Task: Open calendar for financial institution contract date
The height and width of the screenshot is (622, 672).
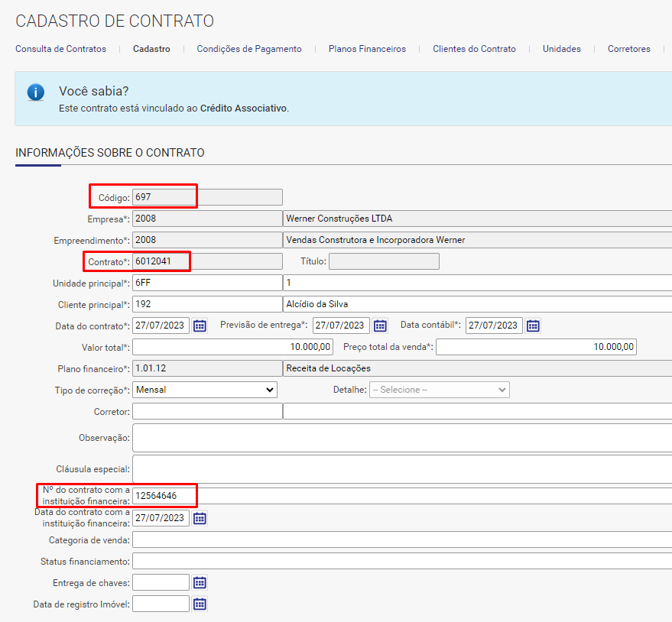Action: click(x=200, y=518)
